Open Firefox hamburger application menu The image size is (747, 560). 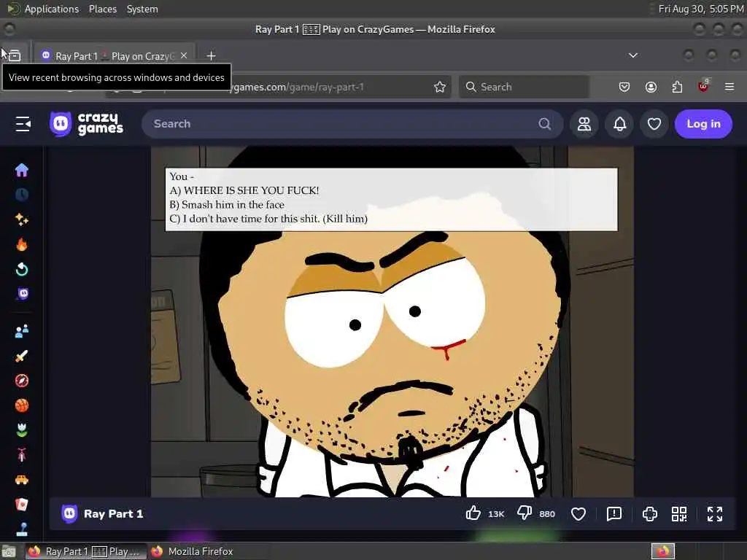point(729,87)
